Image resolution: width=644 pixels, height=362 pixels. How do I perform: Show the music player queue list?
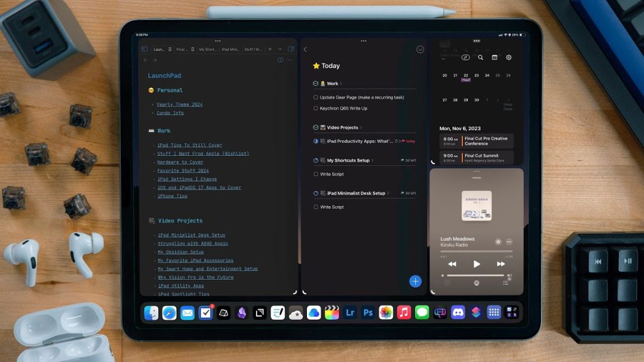[506, 283]
